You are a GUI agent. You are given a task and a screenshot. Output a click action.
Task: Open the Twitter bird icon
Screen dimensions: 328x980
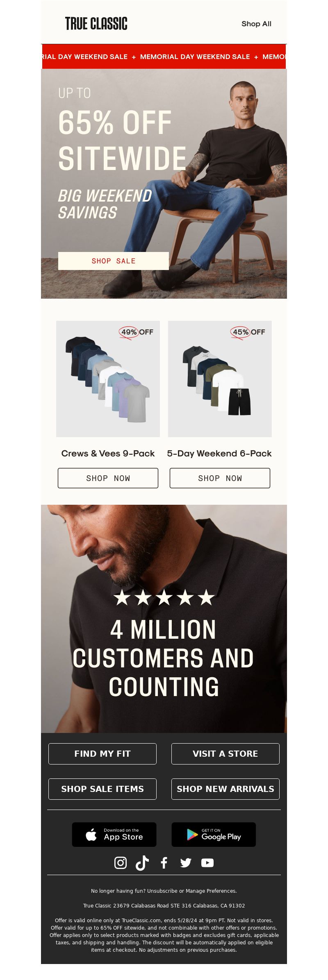[186, 863]
